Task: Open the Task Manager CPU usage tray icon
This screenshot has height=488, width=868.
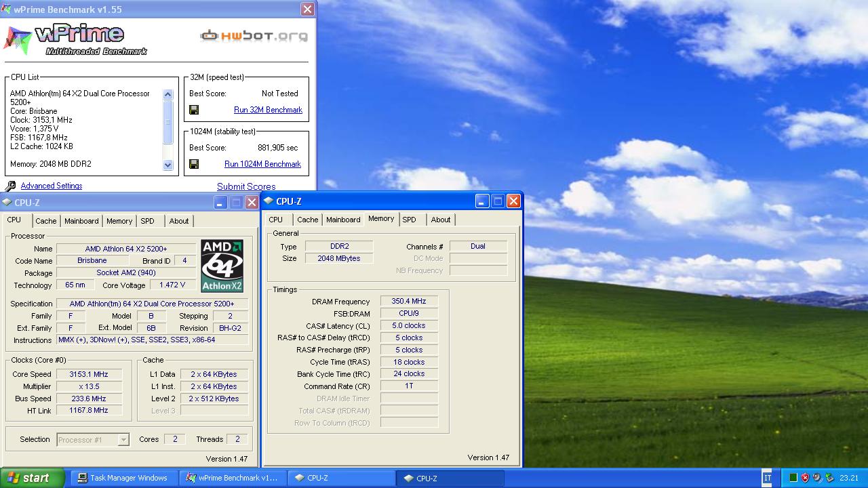Action: point(793,478)
